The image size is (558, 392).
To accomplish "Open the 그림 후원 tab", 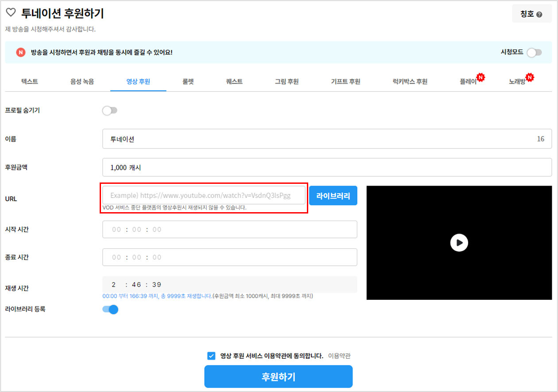I will tap(287, 82).
